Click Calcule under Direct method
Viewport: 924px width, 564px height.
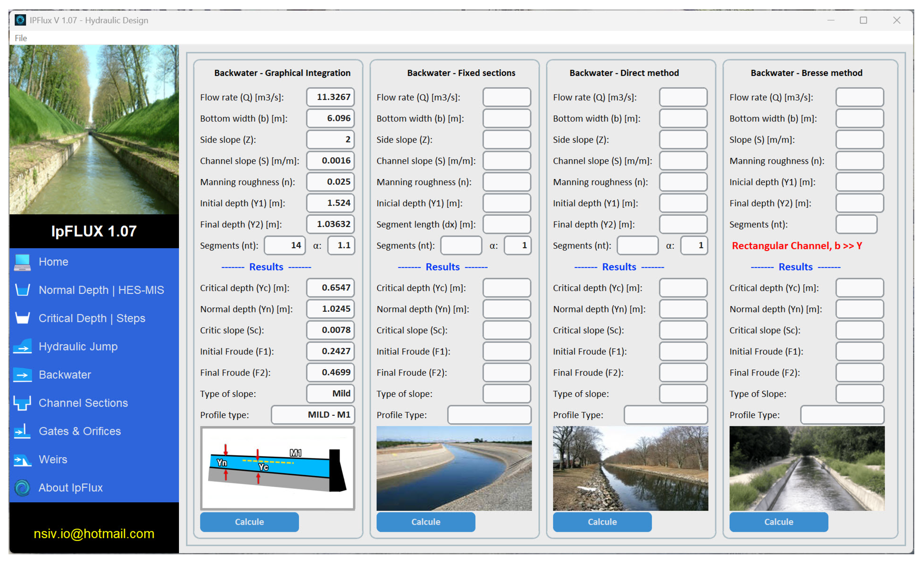602,522
